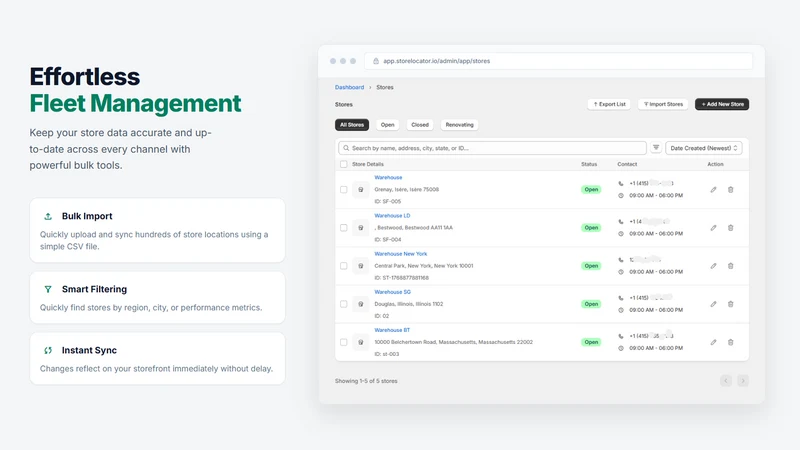Click the Export List button

coord(609,104)
